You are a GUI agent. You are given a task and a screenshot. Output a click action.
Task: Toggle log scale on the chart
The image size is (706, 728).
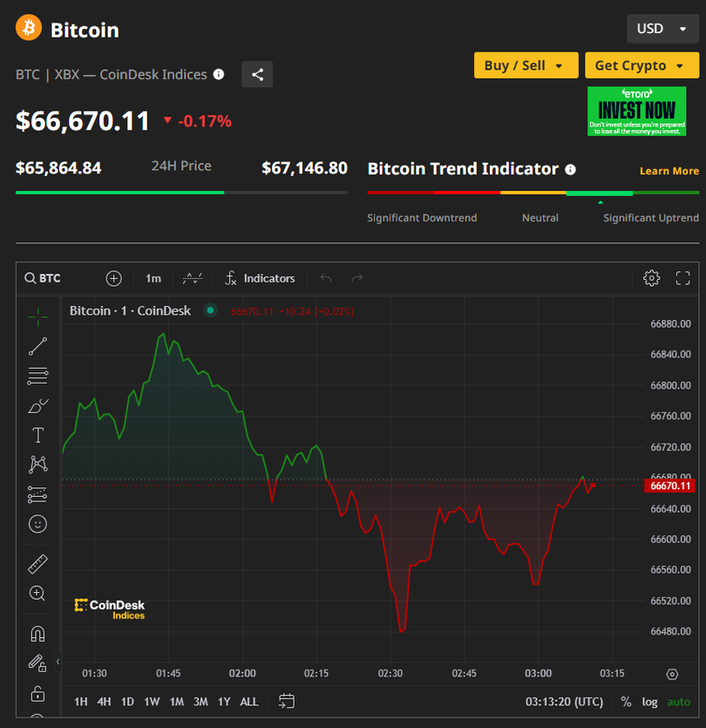pyautogui.click(x=649, y=702)
